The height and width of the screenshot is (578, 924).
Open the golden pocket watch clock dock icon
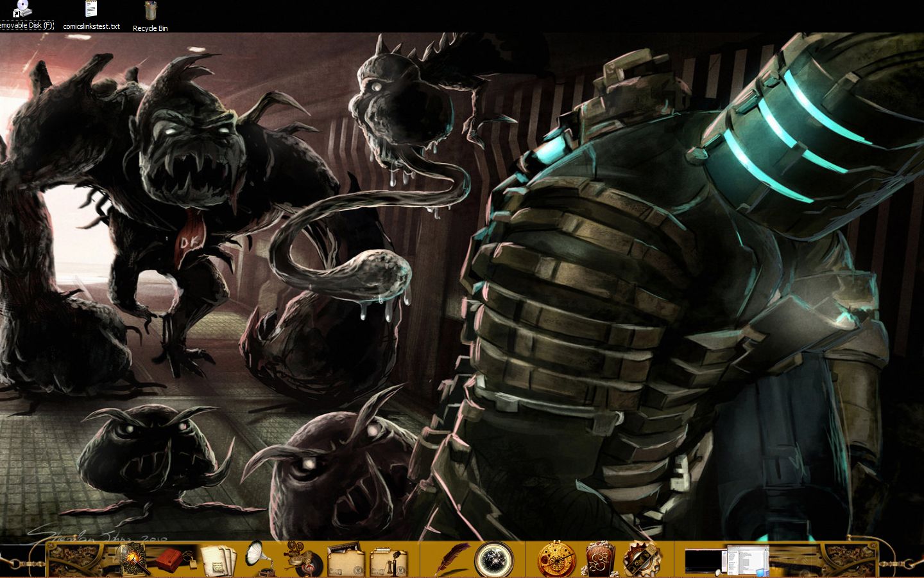556,559
